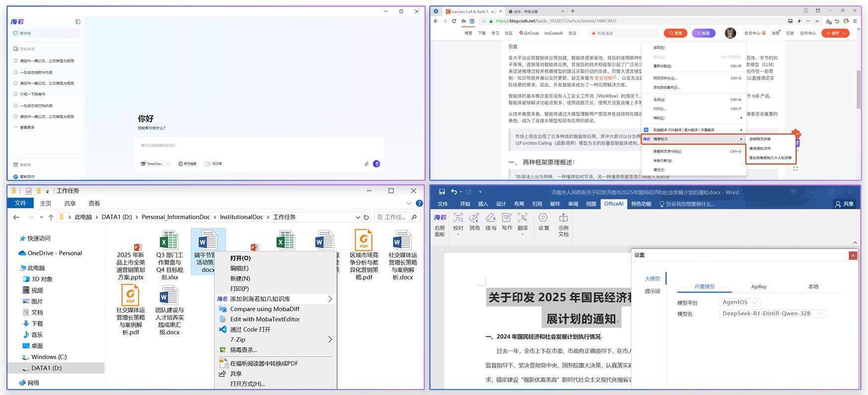Select 团队建设与人才培养 docx file
Screen dimensions: 868x395
pyautogui.click(x=169, y=311)
